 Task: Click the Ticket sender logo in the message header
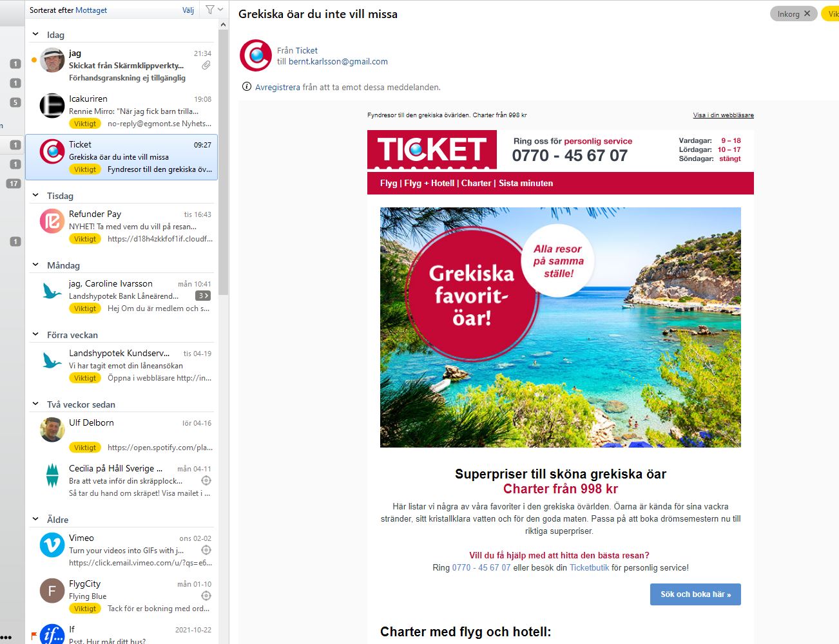(x=256, y=55)
